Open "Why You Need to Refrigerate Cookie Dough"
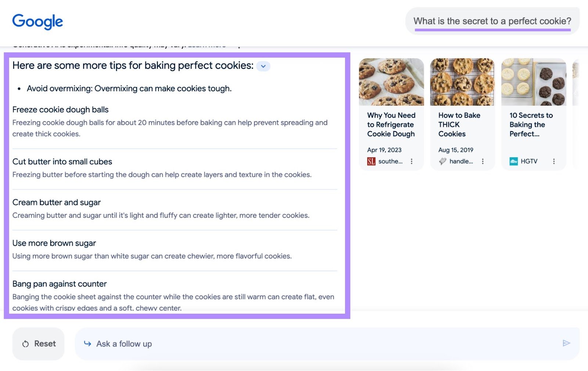 click(391, 125)
